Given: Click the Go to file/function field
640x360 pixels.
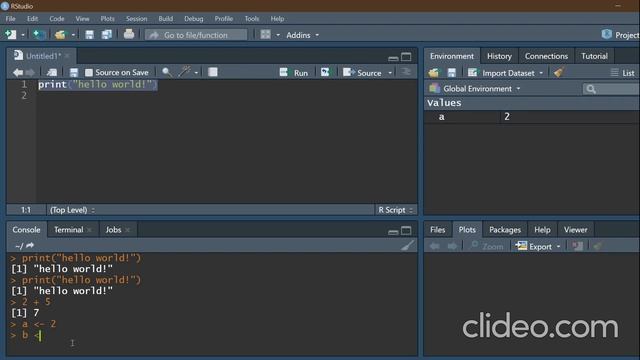Looking at the screenshot, I should (196, 35).
